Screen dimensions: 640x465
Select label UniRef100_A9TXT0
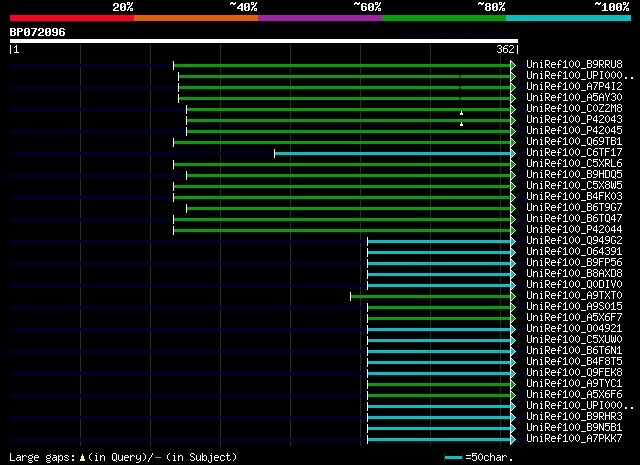(x=574, y=296)
